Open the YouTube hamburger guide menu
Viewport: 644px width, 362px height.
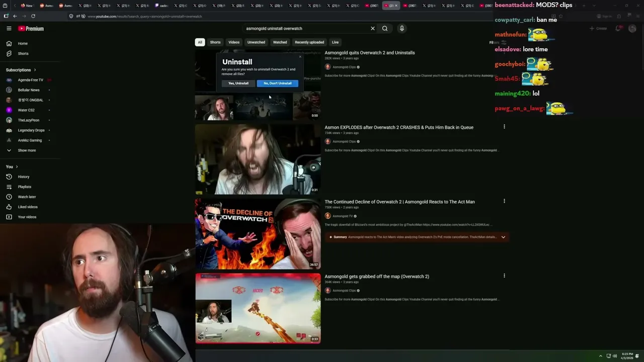(9, 29)
